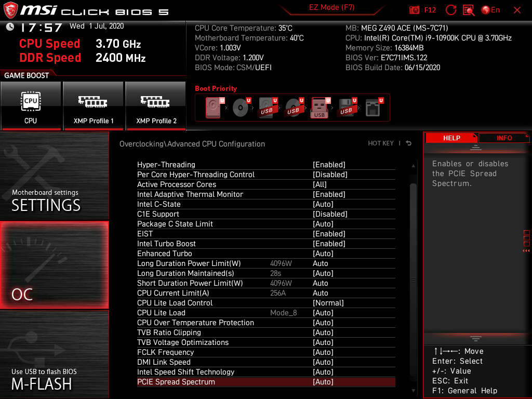Click the hard drive boot priority icon
This screenshot has width=532, height=399.
tap(214, 107)
